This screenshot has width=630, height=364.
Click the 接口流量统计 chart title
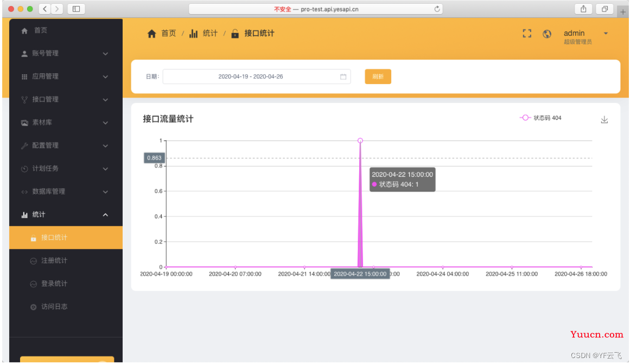[168, 119]
